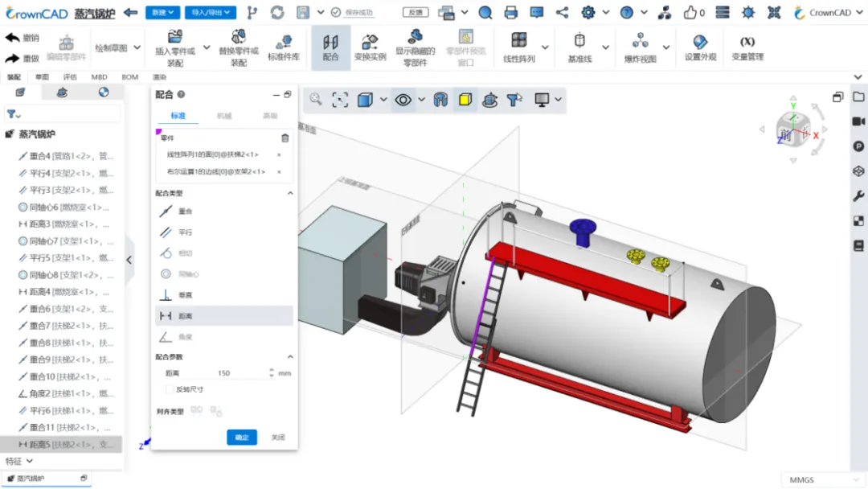Screen dimensions: 868x489
Task: Switch to the 评估 ribbon tab
Action: [x=70, y=77]
